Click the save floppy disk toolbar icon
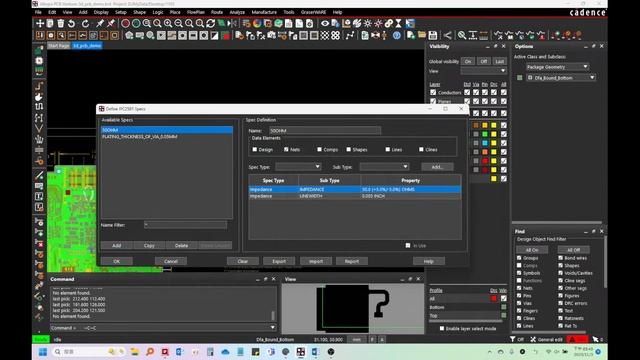Screen dimensions: 640x360 [x=433, y=36]
